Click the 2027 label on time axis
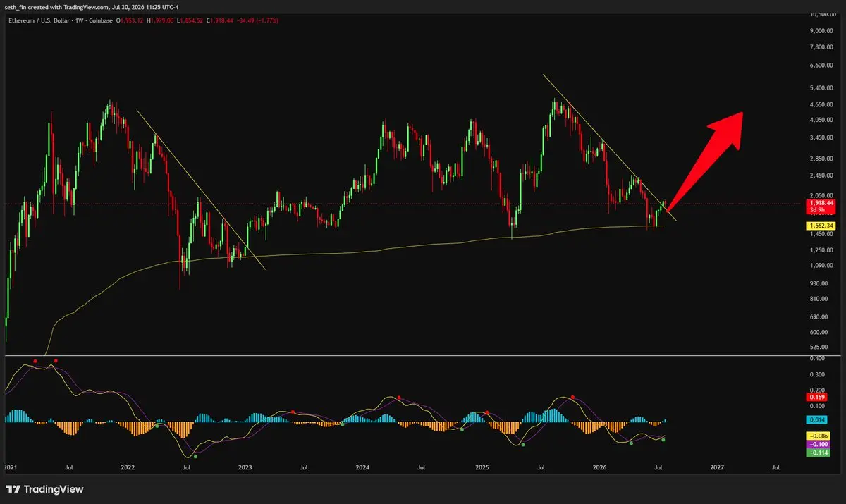Image resolution: width=846 pixels, height=504 pixels. click(716, 467)
